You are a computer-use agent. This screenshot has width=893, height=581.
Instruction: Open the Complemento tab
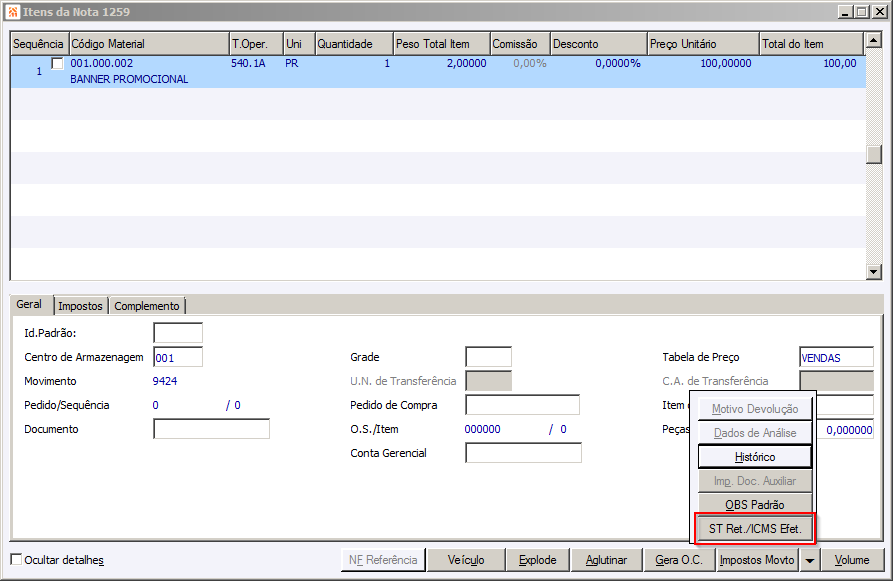click(x=147, y=306)
